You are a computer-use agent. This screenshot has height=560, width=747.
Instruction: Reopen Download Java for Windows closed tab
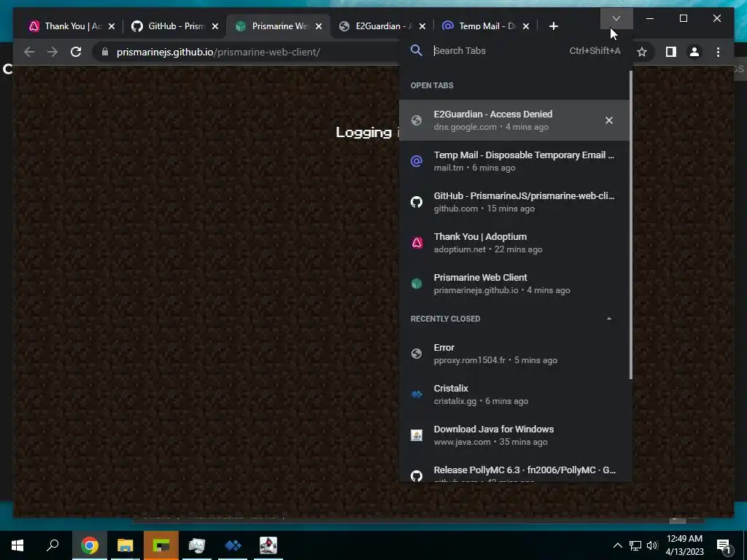514,435
